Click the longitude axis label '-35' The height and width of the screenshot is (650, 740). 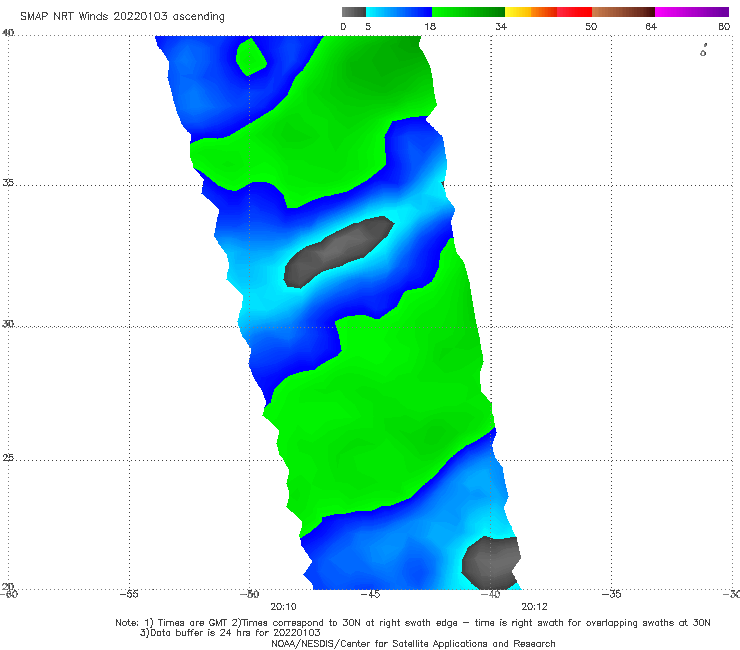pos(612,594)
